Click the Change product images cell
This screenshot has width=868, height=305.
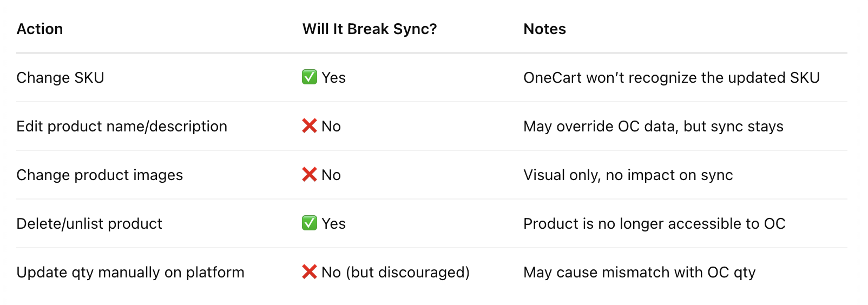click(x=100, y=175)
